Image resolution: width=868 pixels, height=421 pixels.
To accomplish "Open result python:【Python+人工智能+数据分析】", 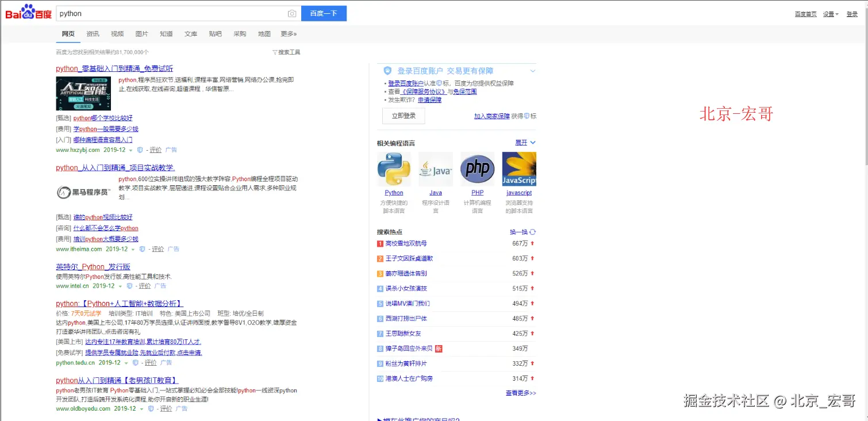I will (120, 304).
